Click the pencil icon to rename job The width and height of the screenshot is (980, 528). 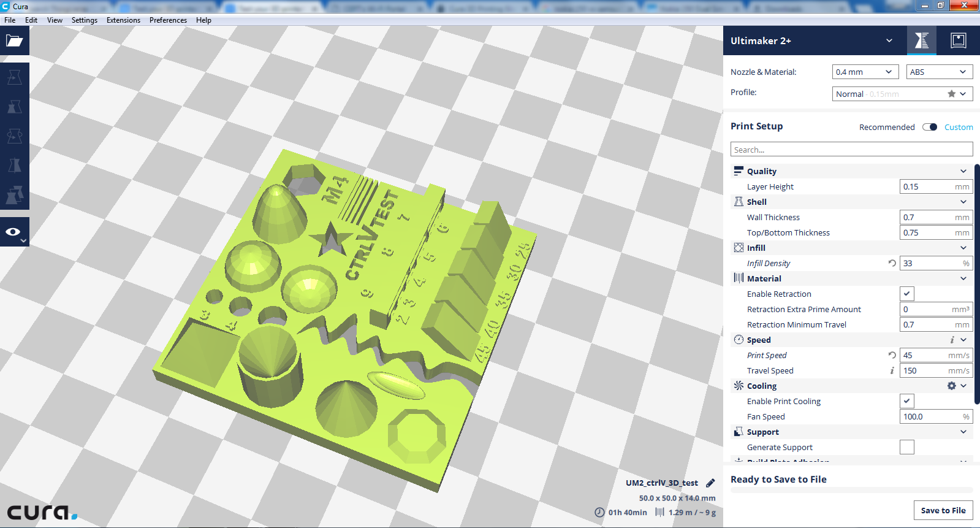coord(710,483)
